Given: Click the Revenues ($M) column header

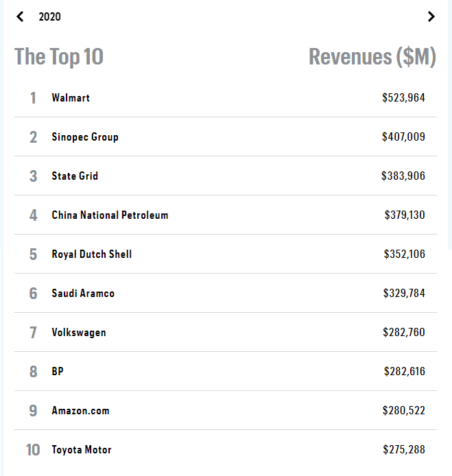Looking at the screenshot, I should pos(372,57).
